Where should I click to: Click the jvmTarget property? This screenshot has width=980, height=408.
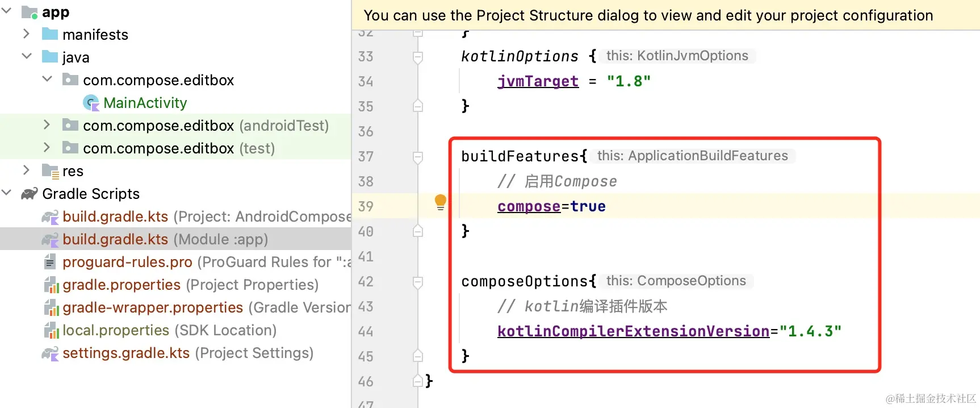[538, 81]
